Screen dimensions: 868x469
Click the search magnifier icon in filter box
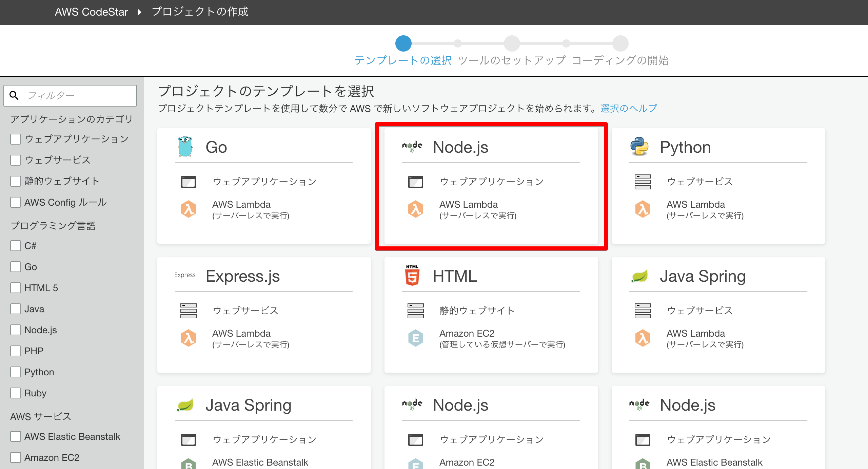pos(14,95)
